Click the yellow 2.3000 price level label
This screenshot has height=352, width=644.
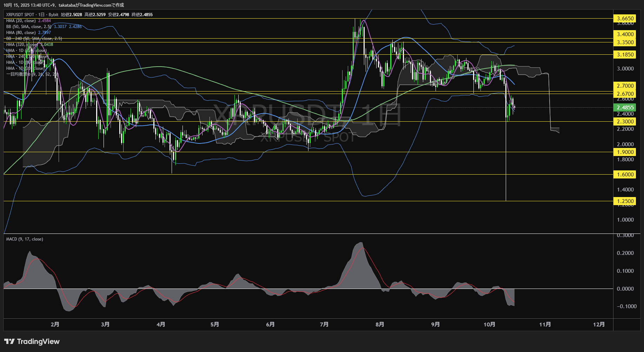pyautogui.click(x=625, y=122)
